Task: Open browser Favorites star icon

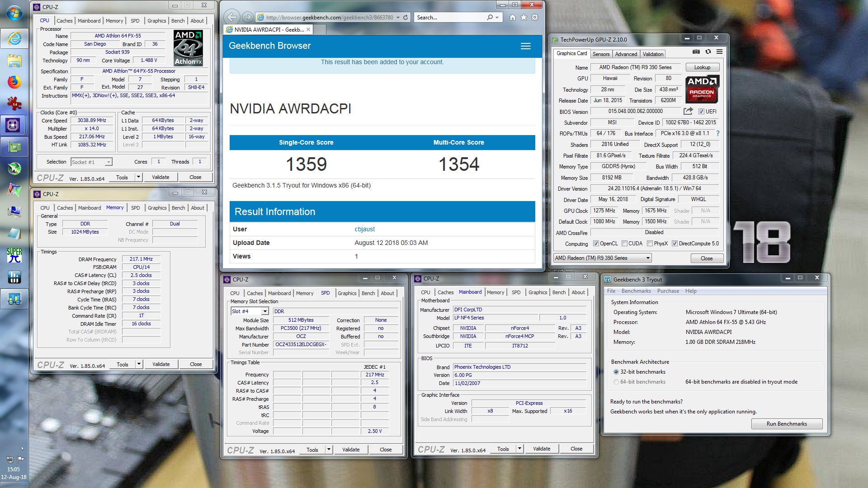Action: click(x=524, y=17)
